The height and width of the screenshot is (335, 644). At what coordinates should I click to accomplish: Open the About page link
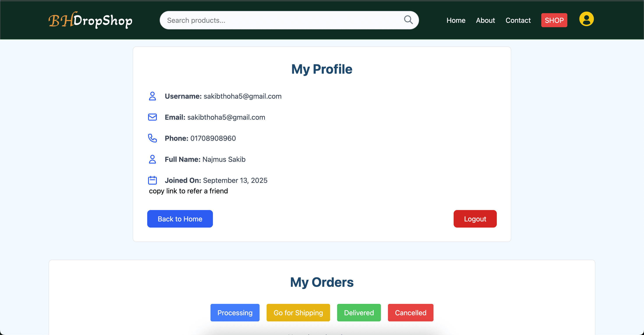coord(485,20)
